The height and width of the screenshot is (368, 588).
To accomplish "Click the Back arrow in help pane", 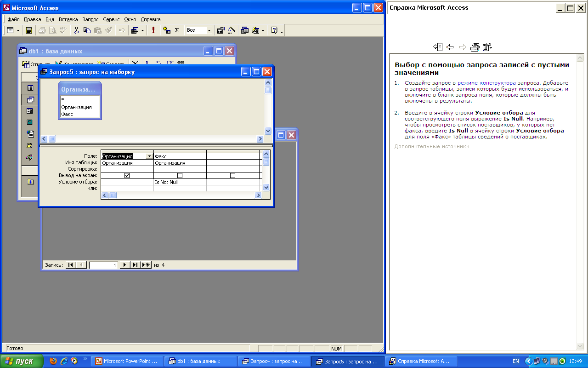I will [450, 47].
